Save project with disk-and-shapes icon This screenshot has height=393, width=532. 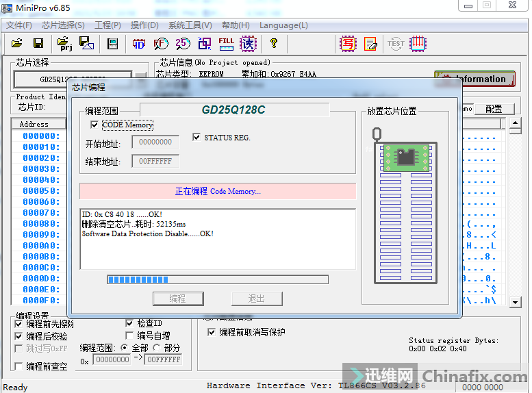(86, 43)
